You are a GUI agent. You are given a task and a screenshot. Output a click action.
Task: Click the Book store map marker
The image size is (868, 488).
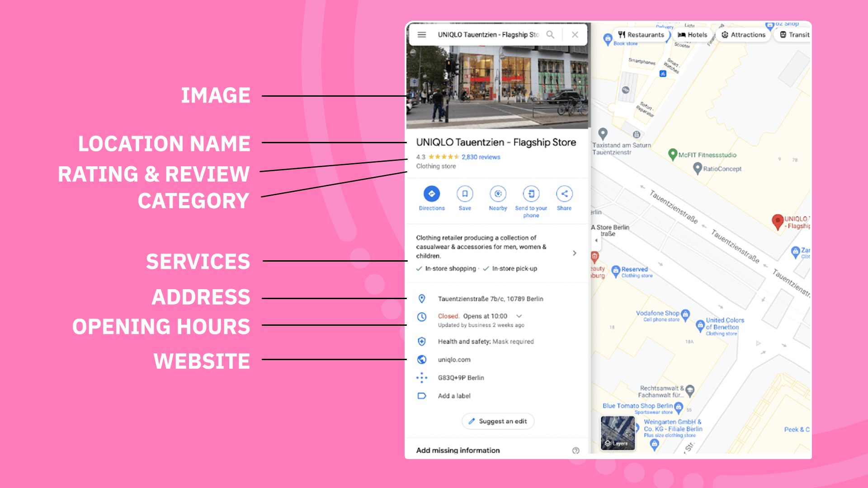pos(608,40)
